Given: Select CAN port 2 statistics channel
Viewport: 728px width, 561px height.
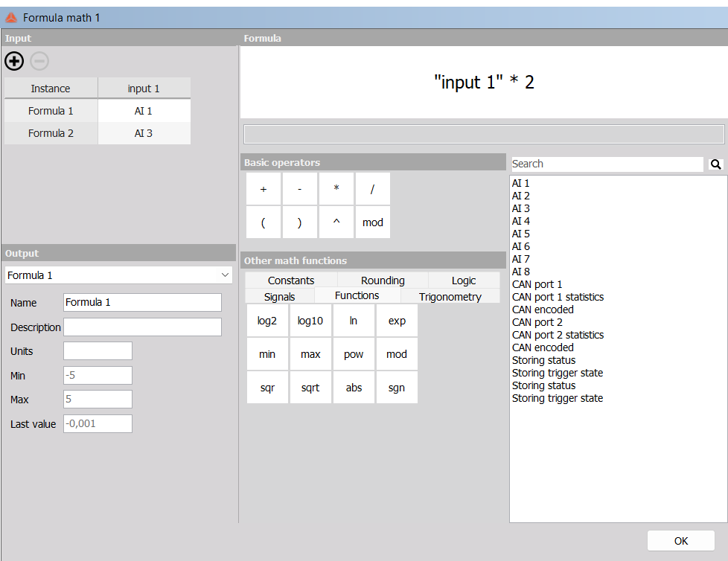Looking at the screenshot, I should (558, 335).
